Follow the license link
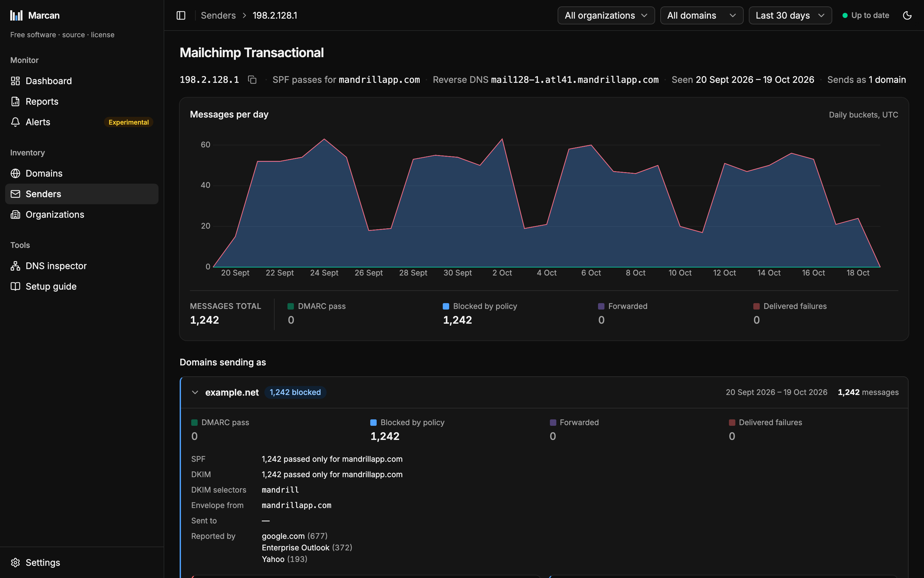This screenshot has height=578, width=924. (102, 34)
